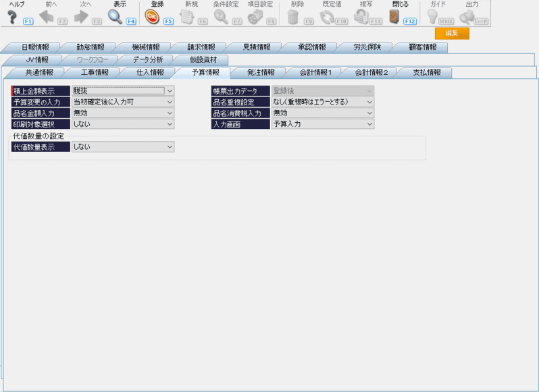Click the F12 key badge
The width and height of the screenshot is (539, 392).
(410, 22)
